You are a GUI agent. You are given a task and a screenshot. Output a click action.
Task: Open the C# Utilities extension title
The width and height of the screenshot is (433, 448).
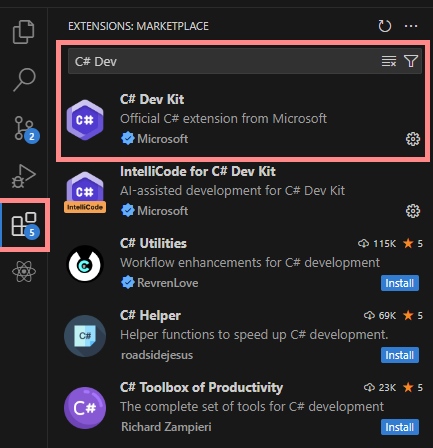[153, 243]
